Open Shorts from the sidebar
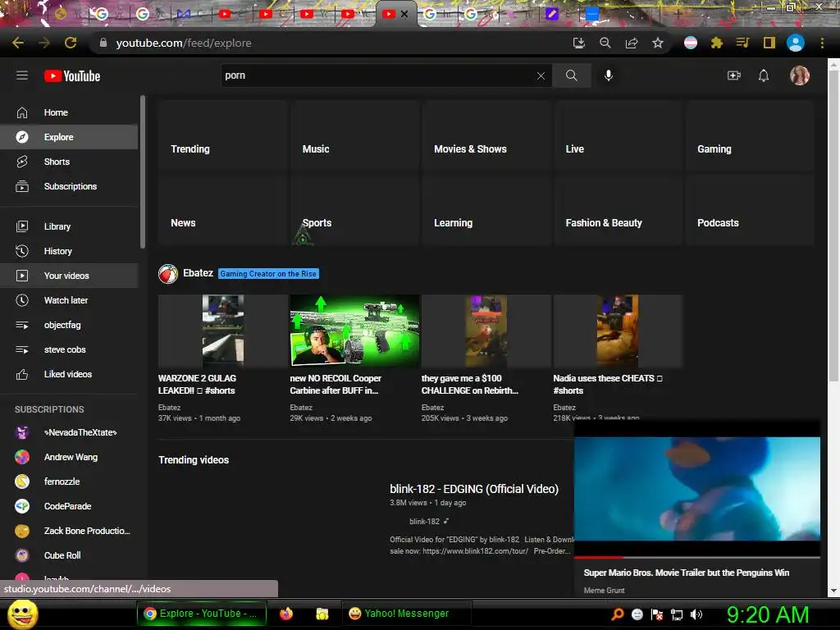 pos(69,162)
